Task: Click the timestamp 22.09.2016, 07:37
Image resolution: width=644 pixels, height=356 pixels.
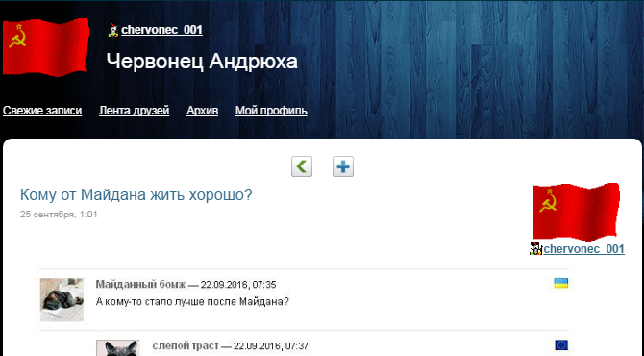Action: [x=271, y=346]
